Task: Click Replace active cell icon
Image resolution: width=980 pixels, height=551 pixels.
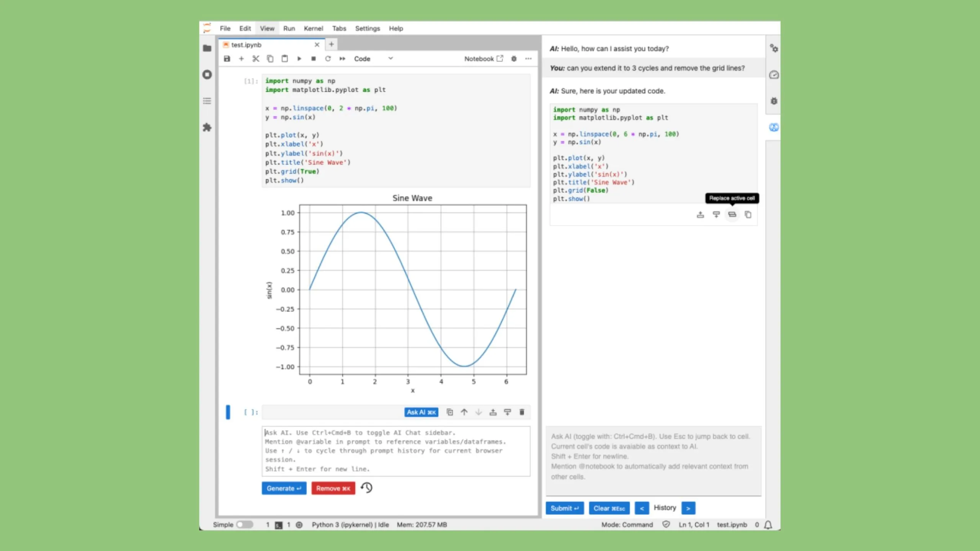Action: [732, 215]
